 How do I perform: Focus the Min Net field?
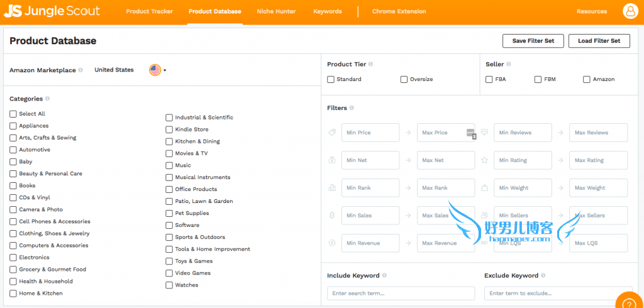(370, 160)
